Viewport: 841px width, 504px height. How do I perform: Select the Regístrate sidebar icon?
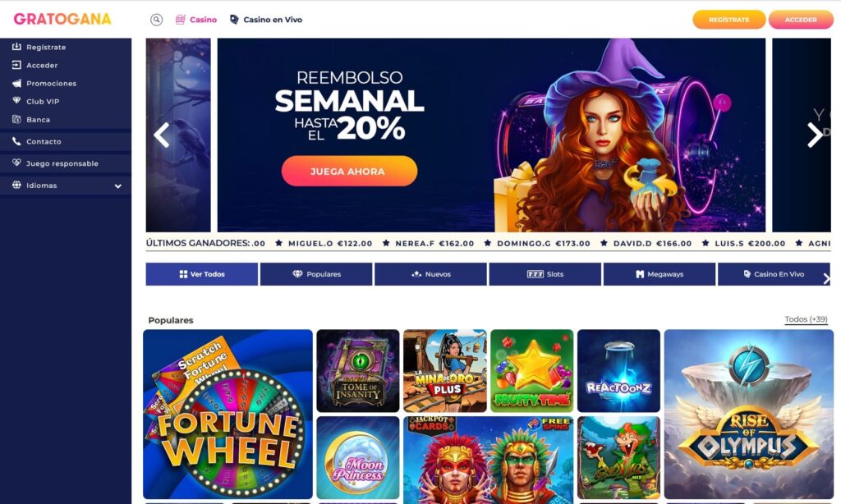(x=16, y=47)
